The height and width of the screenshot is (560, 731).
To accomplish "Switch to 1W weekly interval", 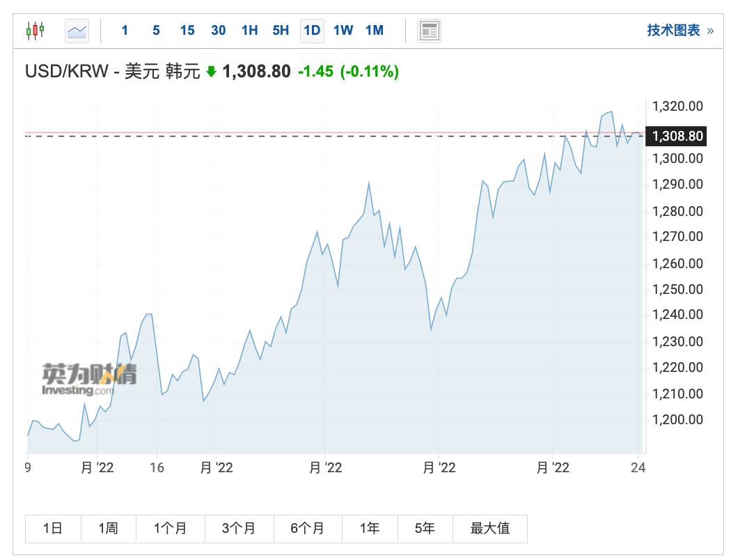I will tap(343, 31).
